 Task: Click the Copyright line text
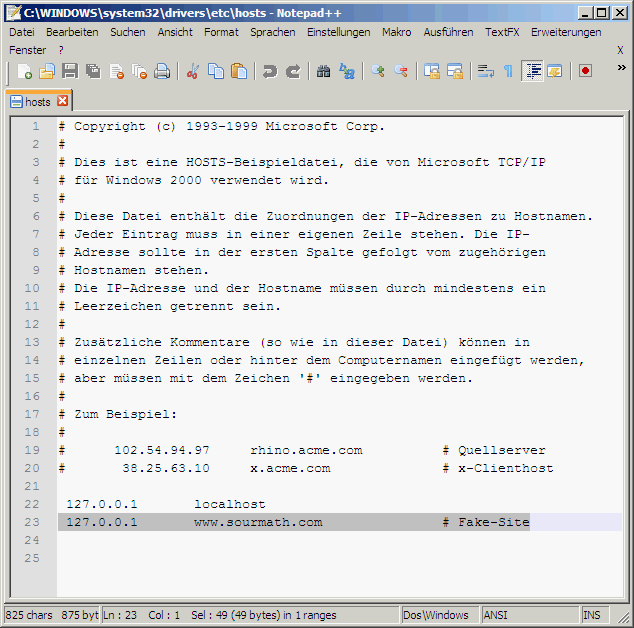coord(222,126)
